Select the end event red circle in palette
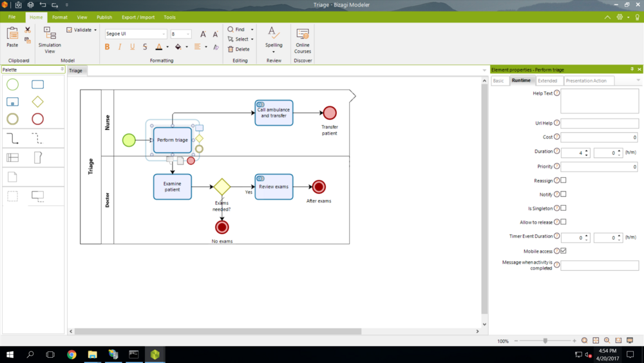Image resolution: width=644 pixels, height=363 pixels. pyautogui.click(x=38, y=119)
